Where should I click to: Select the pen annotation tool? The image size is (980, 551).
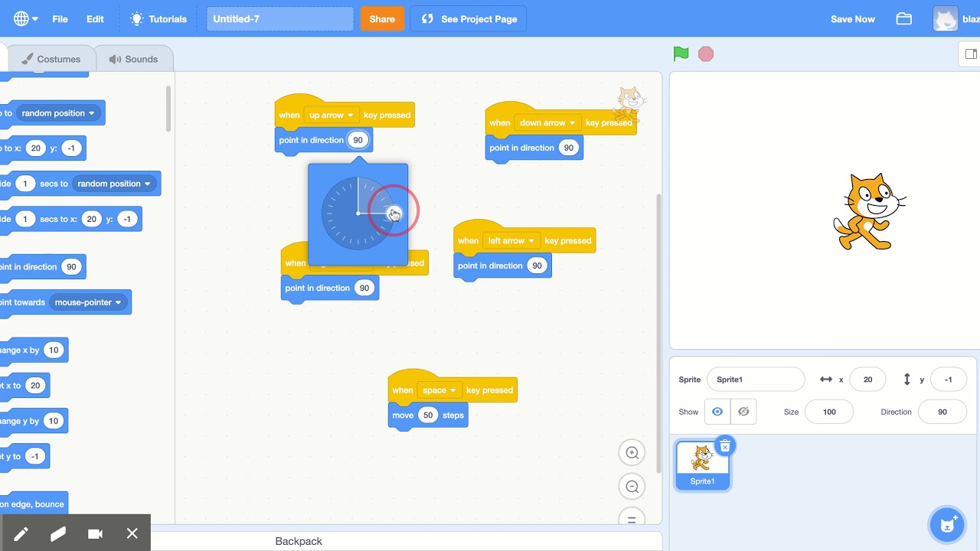point(21,534)
